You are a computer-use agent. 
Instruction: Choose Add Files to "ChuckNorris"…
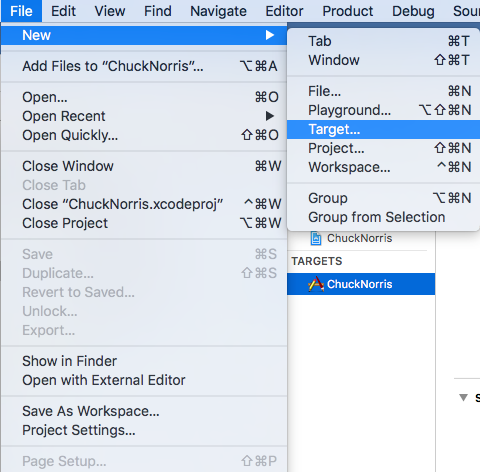(144, 66)
